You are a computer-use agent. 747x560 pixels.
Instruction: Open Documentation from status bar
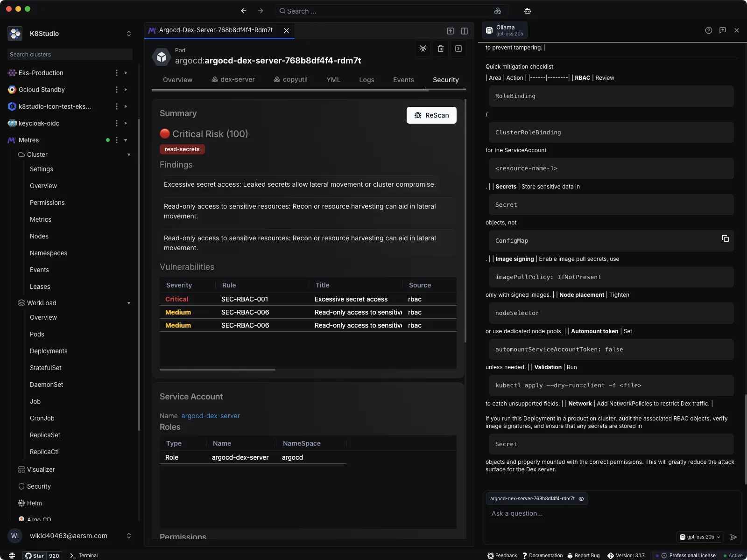point(542,555)
